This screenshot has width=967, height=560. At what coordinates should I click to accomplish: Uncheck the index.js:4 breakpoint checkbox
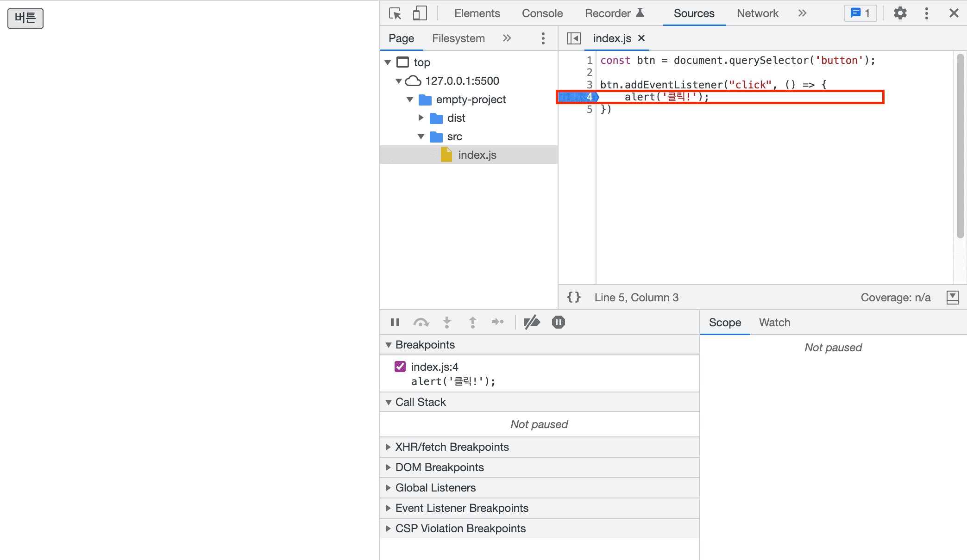pos(400,367)
